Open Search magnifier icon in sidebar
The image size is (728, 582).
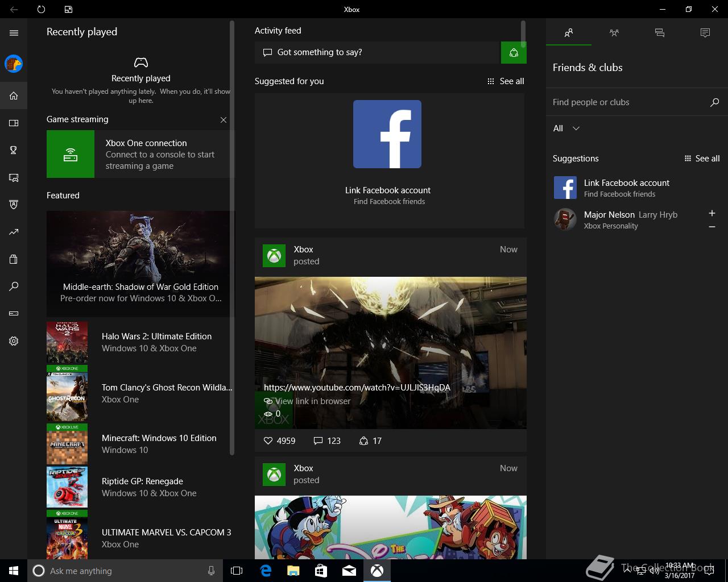(x=14, y=286)
